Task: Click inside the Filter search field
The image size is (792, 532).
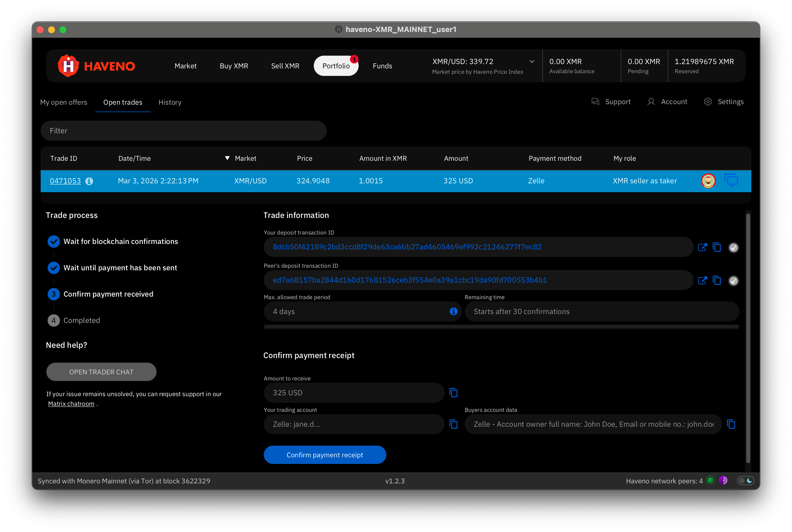Action: coord(183,131)
